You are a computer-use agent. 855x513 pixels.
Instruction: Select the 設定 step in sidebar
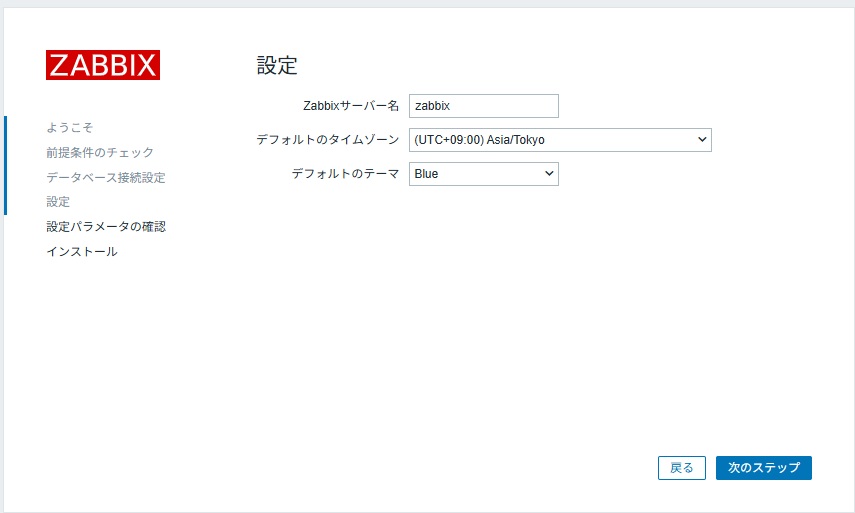click(58, 202)
